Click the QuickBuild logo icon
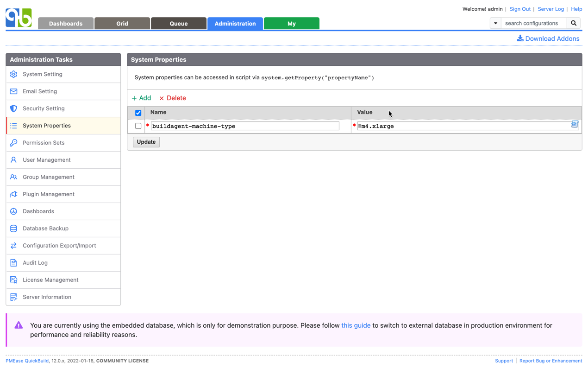The height and width of the screenshot is (375, 588). pyautogui.click(x=19, y=18)
